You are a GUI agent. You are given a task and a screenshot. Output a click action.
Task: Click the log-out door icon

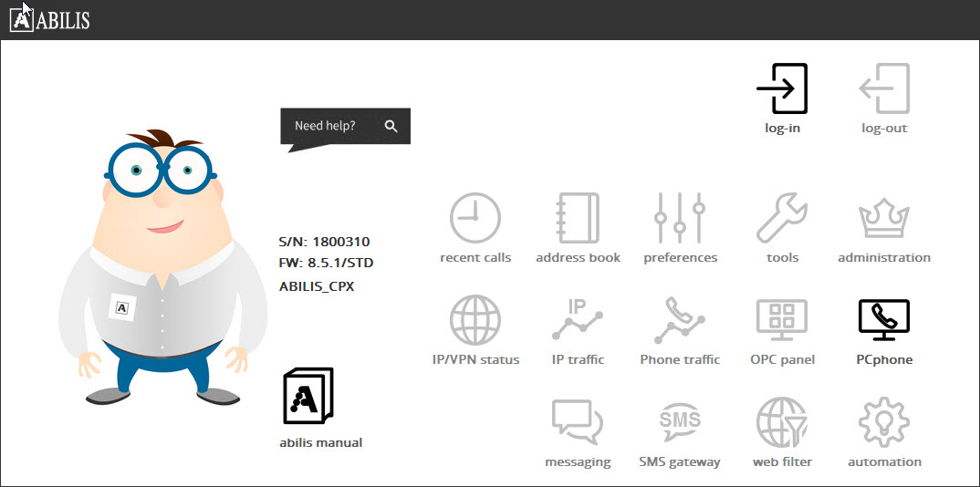[884, 88]
